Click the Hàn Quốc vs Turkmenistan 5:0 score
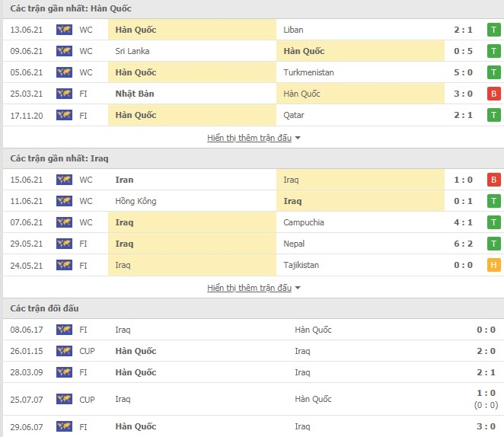504x437 pixels. point(463,72)
